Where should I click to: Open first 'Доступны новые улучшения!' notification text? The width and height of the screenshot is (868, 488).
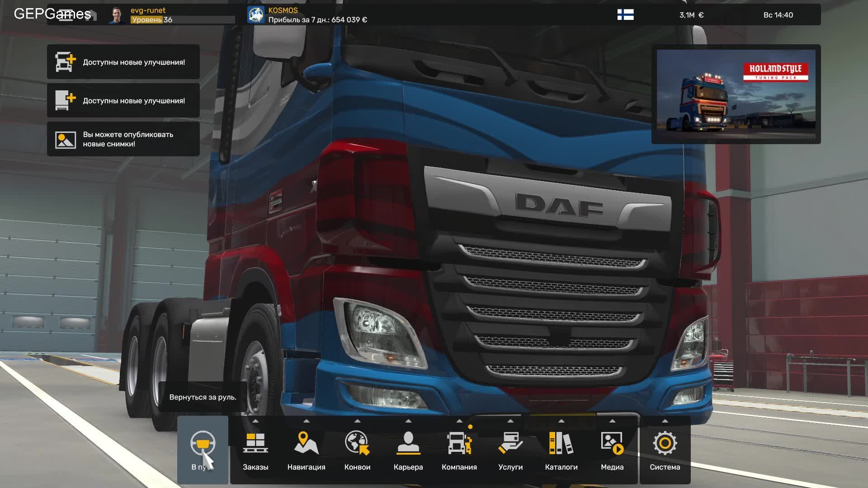pos(134,62)
